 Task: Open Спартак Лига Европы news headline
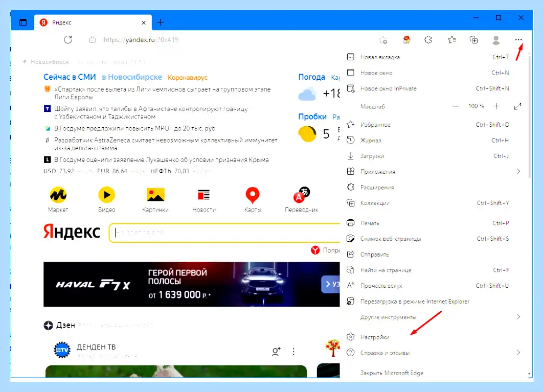click(x=163, y=94)
